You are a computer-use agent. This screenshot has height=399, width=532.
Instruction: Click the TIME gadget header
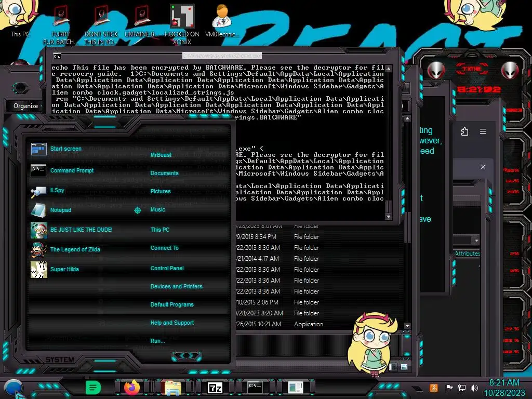coord(472,69)
